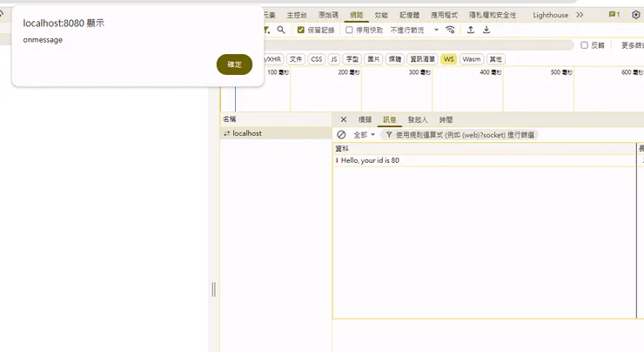Switch to the 原始碼 tab
The width and height of the screenshot is (644, 352).
(x=328, y=15)
